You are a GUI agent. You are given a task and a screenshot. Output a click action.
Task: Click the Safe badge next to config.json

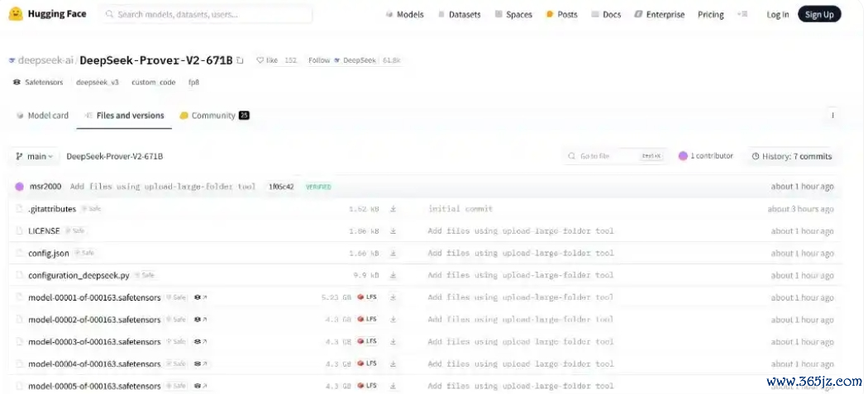tap(84, 253)
